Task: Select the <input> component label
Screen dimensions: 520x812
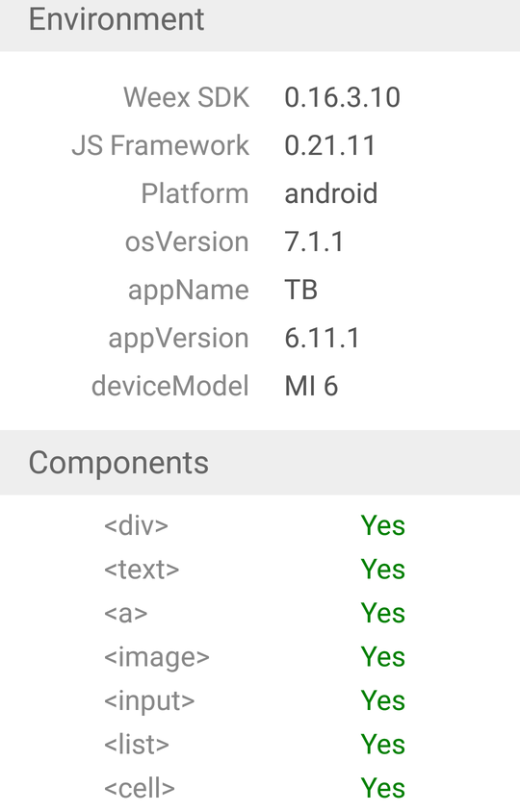Action: coord(149,701)
